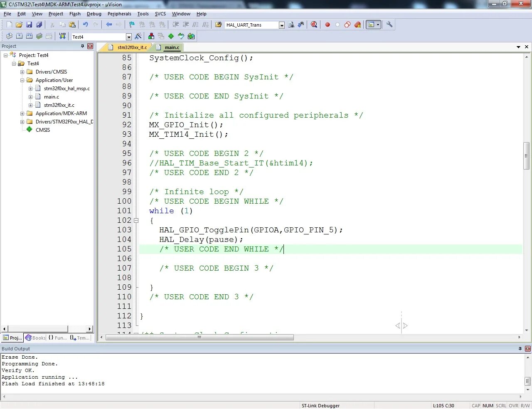Image resolution: width=532 pixels, height=409 pixels.
Task: Switch to the Functions tab in the project pane
Action: click(57, 338)
